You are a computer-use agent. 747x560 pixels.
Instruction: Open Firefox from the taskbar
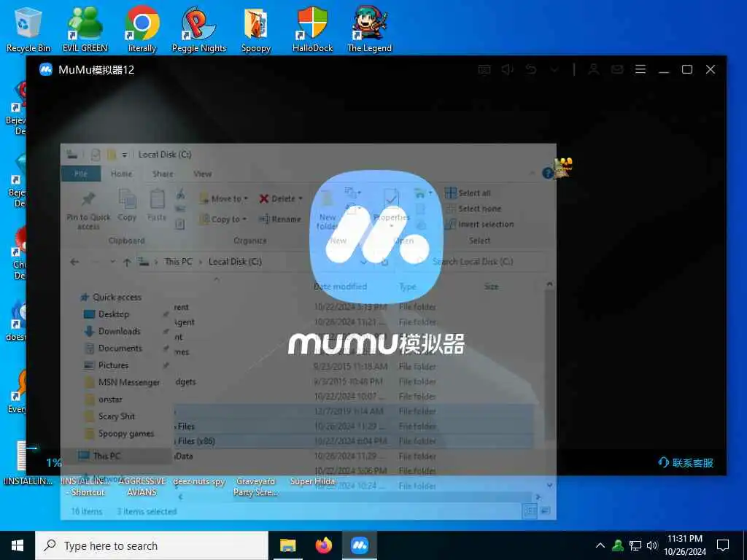[x=324, y=545]
